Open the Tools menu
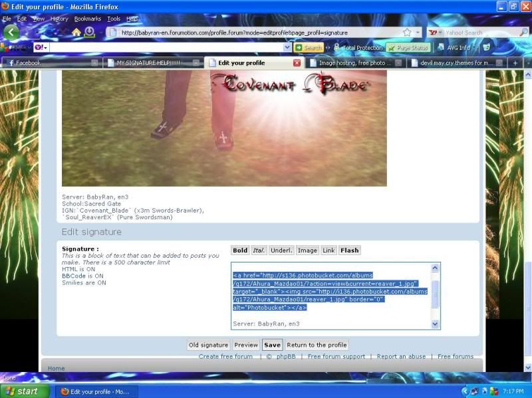The height and width of the screenshot is (398, 532). coord(114,19)
